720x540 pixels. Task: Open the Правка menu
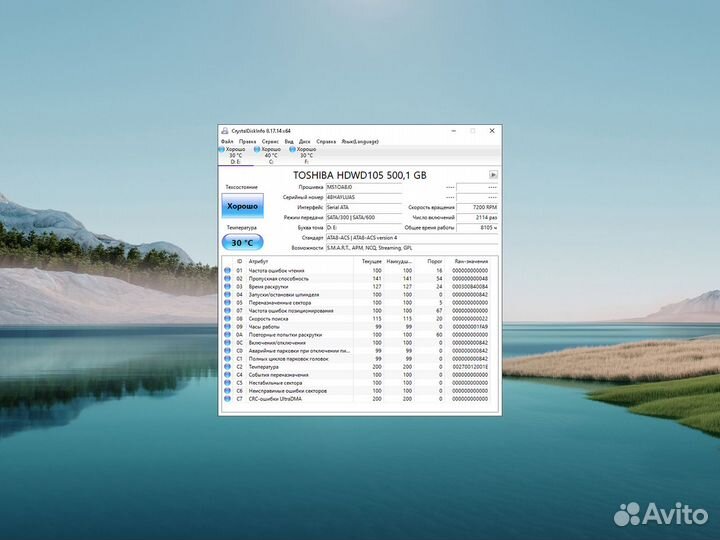[248, 141]
